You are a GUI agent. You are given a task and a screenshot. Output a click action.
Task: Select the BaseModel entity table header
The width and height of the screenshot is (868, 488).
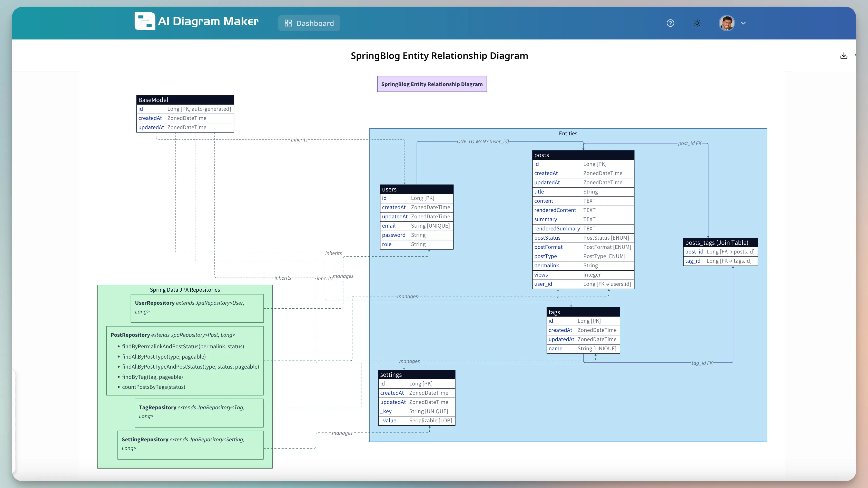(185, 100)
